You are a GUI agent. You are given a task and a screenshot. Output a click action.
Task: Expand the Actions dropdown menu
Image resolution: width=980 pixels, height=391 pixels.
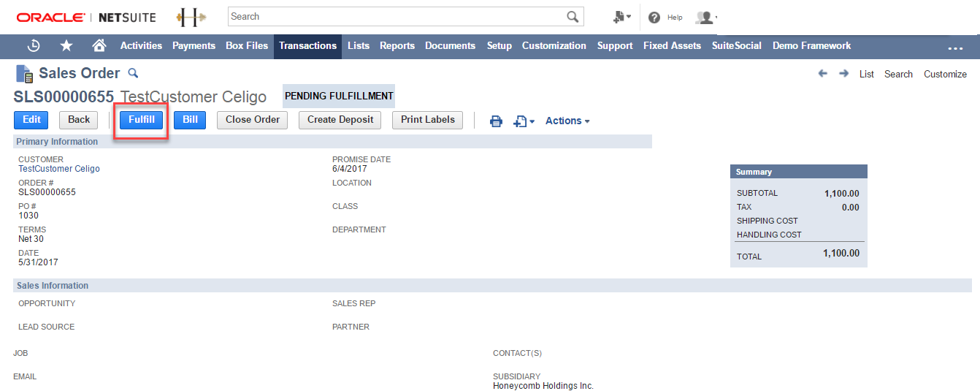567,121
